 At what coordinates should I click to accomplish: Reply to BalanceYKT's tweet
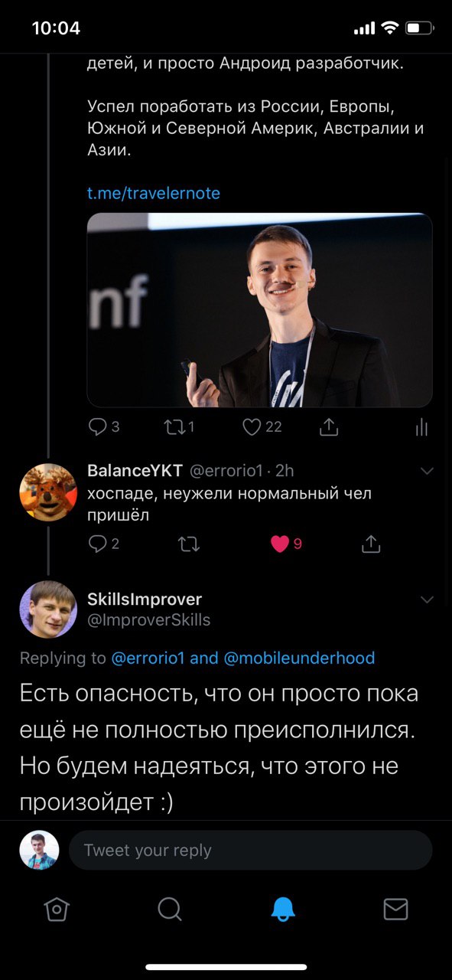point(98,544)
